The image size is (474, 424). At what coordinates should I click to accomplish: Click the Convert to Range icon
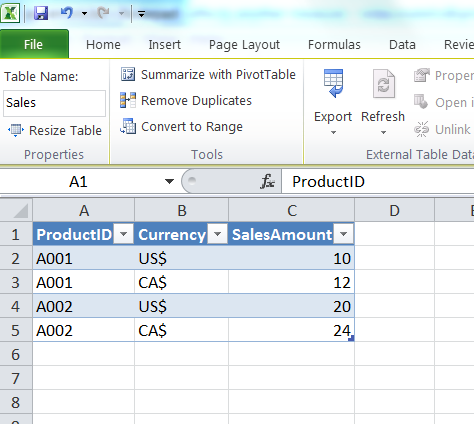128,126
